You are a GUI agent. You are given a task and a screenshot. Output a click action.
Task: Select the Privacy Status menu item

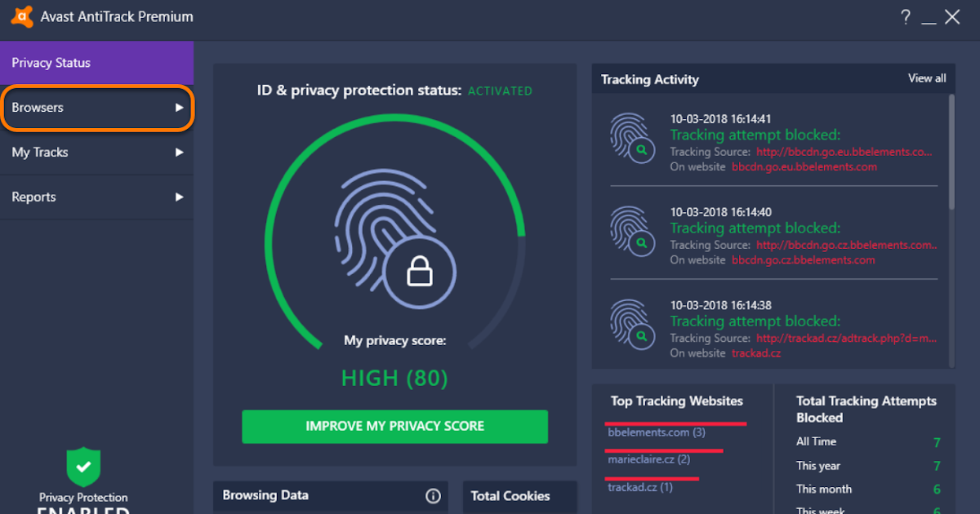point(96,63)
